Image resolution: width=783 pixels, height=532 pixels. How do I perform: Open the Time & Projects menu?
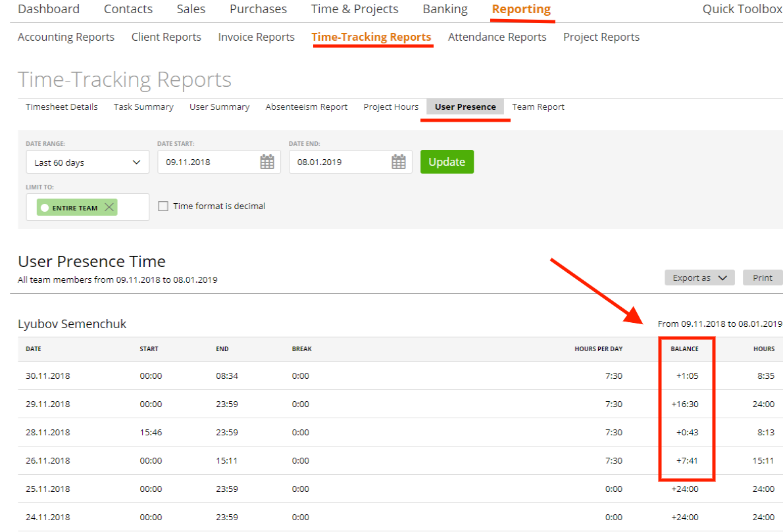coord(355,9)
